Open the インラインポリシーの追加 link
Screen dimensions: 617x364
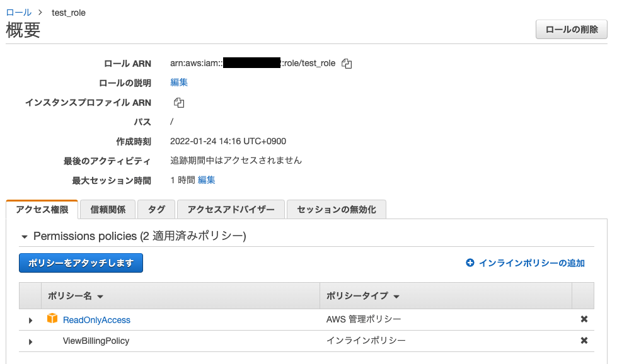(x=532, y=263)
